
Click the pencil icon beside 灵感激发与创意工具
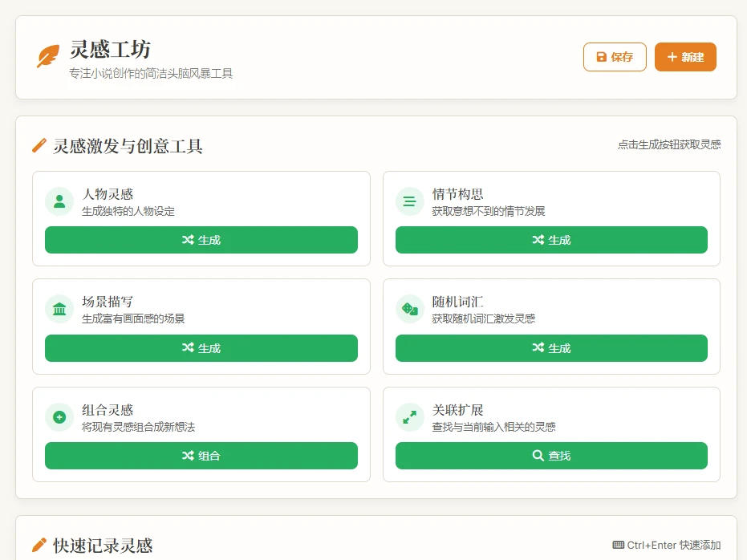click(x=38, y=145)
